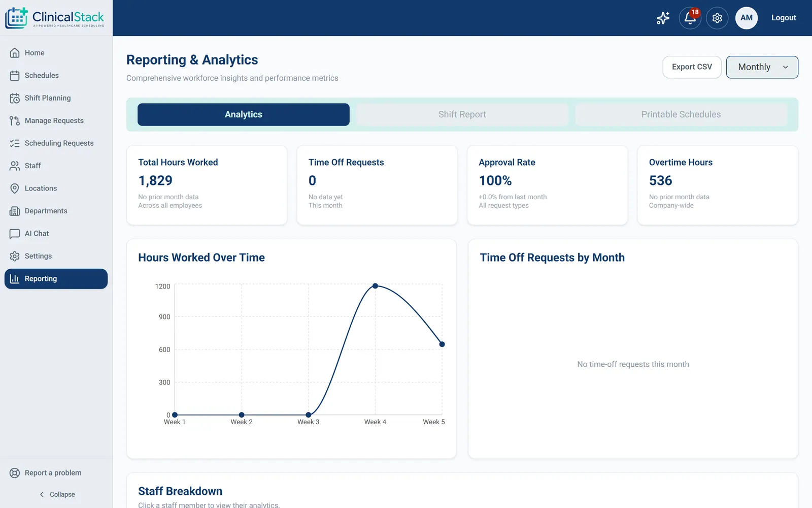This screenshot has width=812, height=508.
Task: Click the Week 5 data point
Action: [x=442, y=344]
